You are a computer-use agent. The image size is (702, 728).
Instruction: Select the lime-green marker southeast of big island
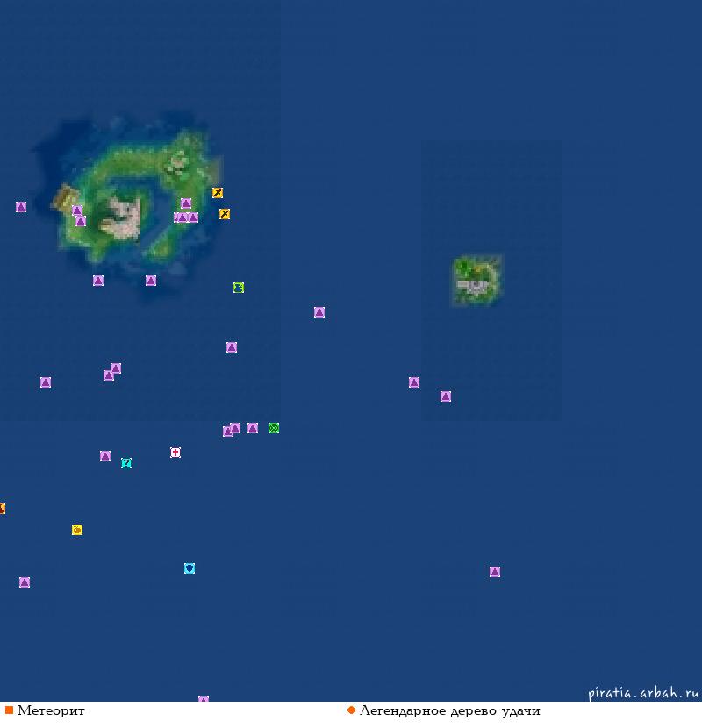pyautogui.click(x=239, y=288)
